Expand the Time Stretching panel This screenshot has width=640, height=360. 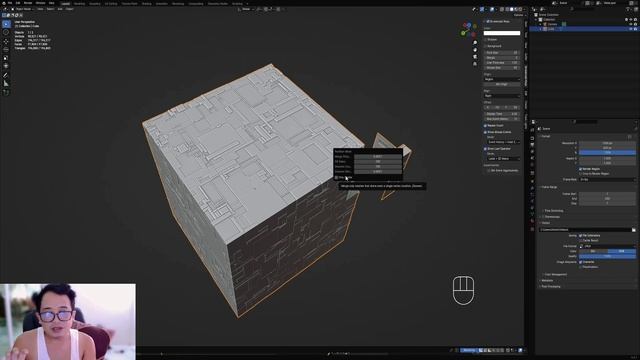554,211
